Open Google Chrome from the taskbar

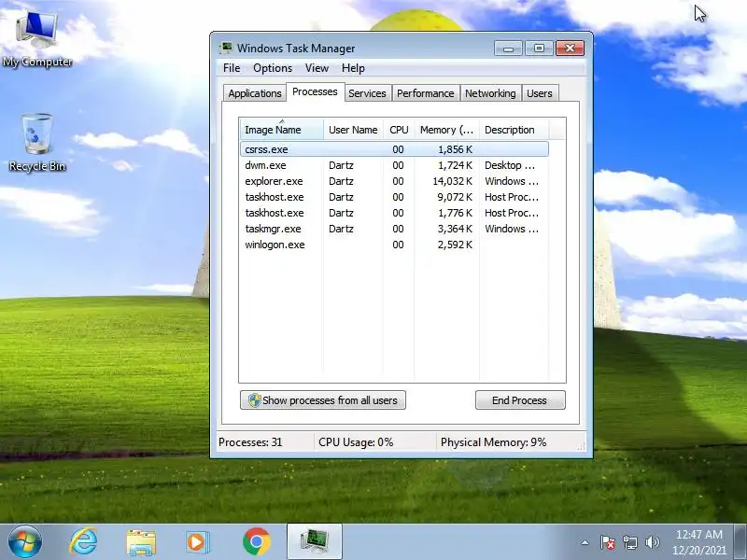coord(256,542)
